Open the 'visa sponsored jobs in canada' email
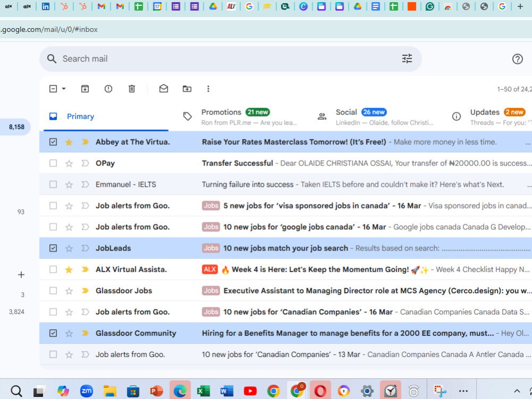The image size is (532, 399). coord(285,206)
